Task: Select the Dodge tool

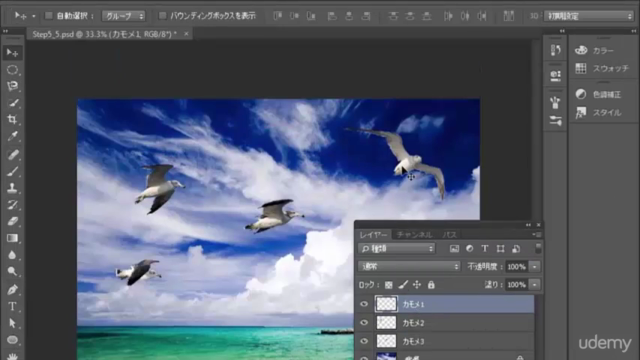Action: coord(12,271)
